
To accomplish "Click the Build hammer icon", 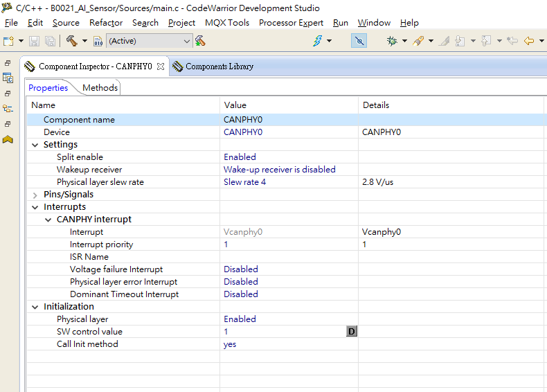I will [72, 41].
